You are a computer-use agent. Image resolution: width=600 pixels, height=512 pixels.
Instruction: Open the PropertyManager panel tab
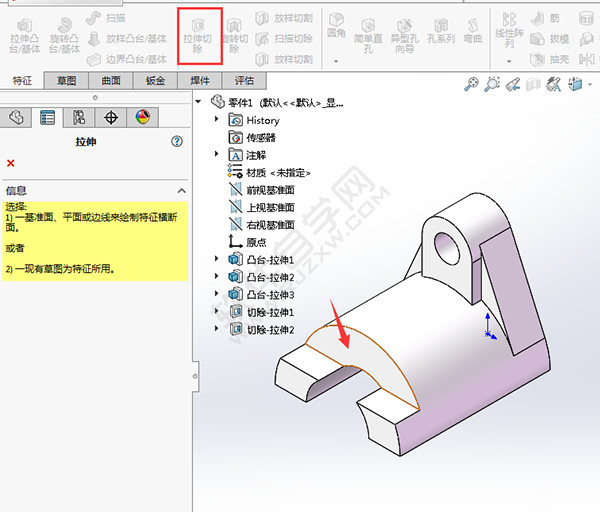pyautogui.click(x=47, y=117)
